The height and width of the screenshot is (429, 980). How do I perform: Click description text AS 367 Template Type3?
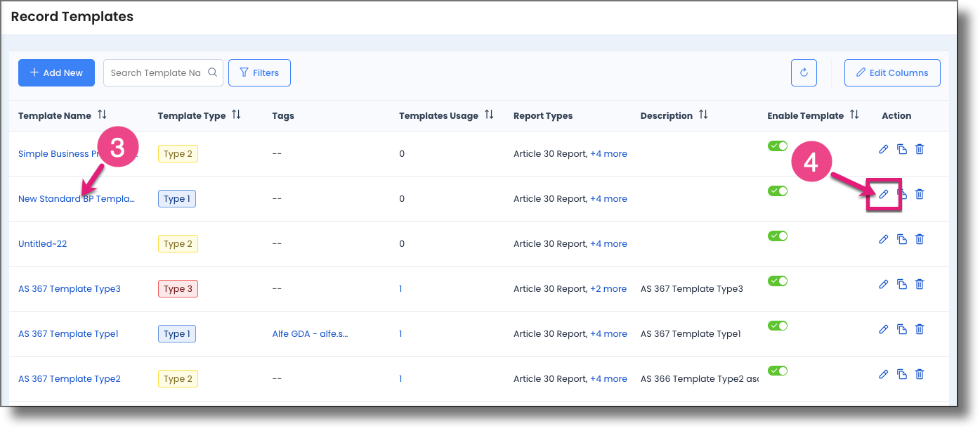click(692, 288)
